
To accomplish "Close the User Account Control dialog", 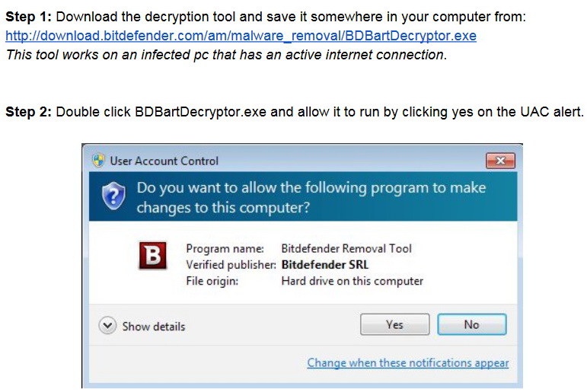I will click(499, 161).
